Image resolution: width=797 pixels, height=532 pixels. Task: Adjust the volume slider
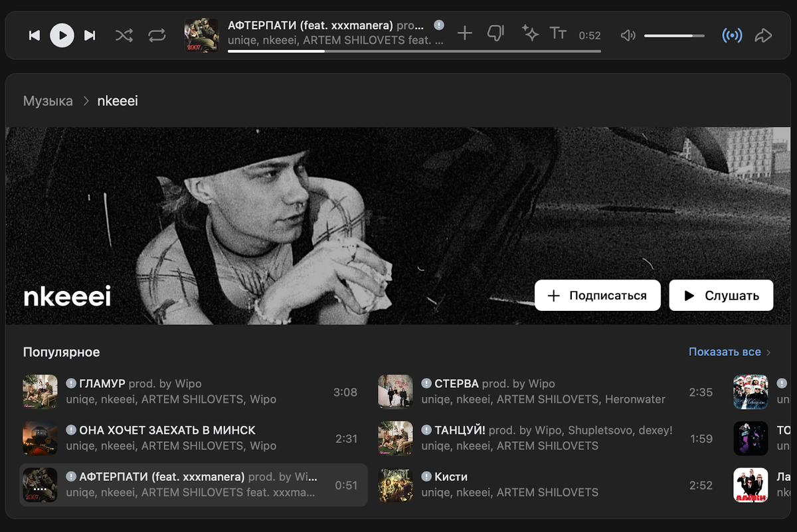(x=674, y=35)
